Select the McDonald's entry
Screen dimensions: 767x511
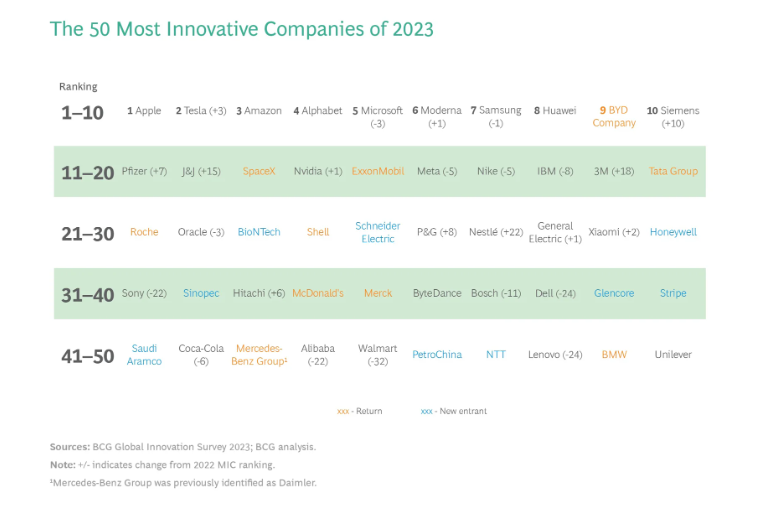click(318, 293)
